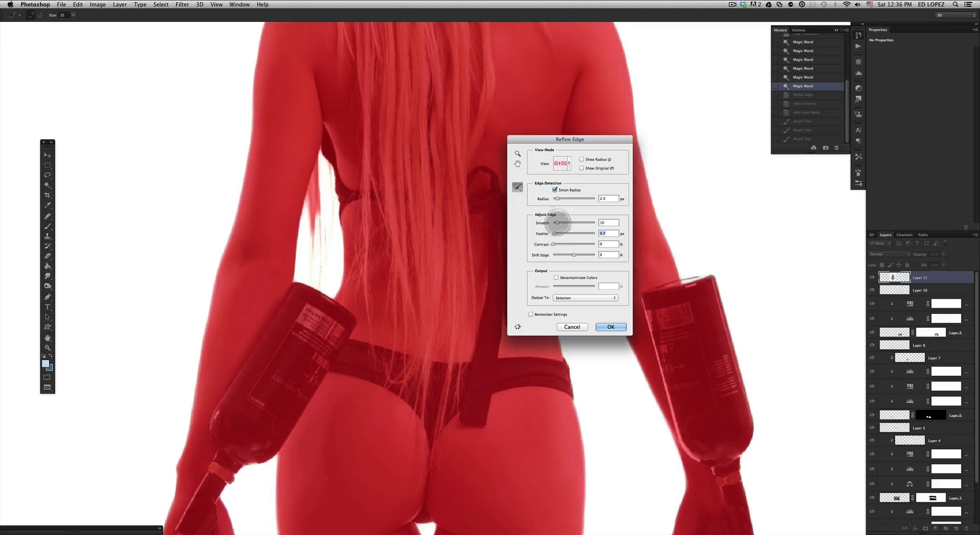Open the 3D workspace dropdown in options bar
The image size is (980, 535).
[955, 15]
